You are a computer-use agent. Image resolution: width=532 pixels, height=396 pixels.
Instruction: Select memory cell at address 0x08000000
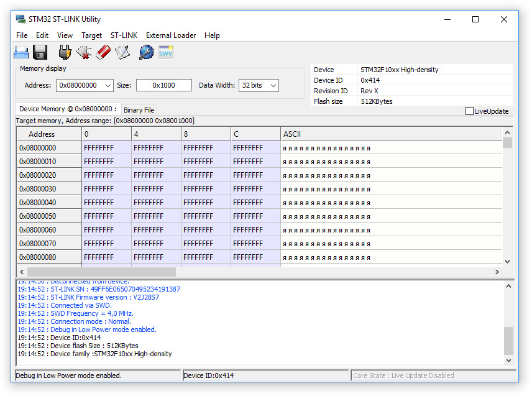tap(106, 148)
